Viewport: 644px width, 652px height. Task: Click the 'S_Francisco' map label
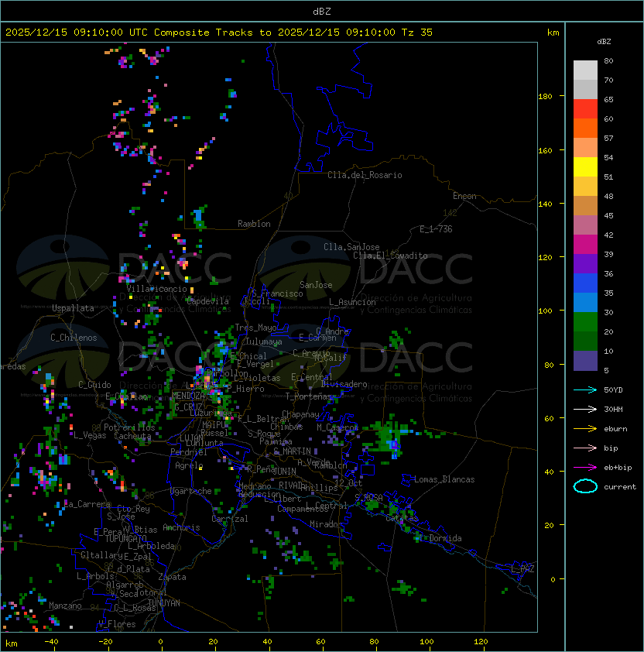pyautogui.click(x=277, y=293)
